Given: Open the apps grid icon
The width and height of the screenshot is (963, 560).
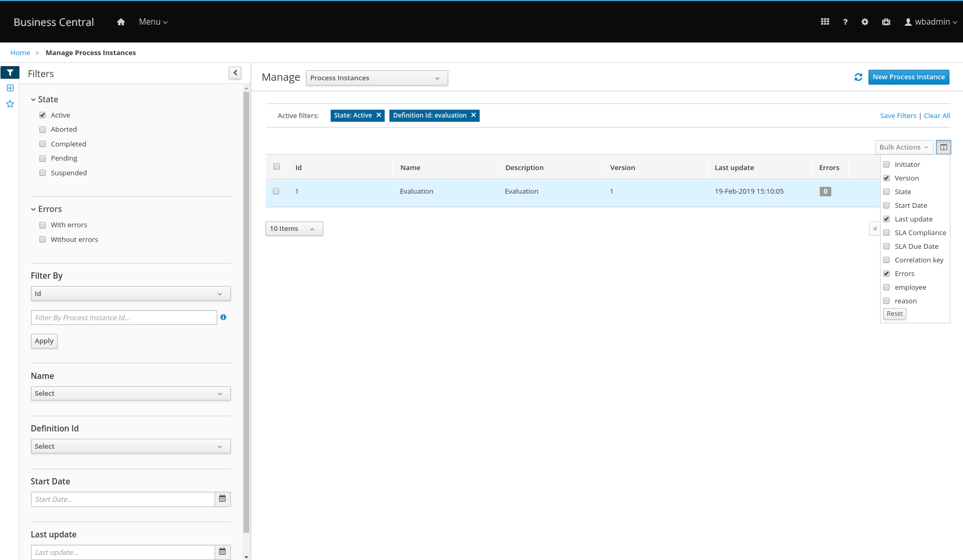Looking at the screenshot, I should 825,22.
